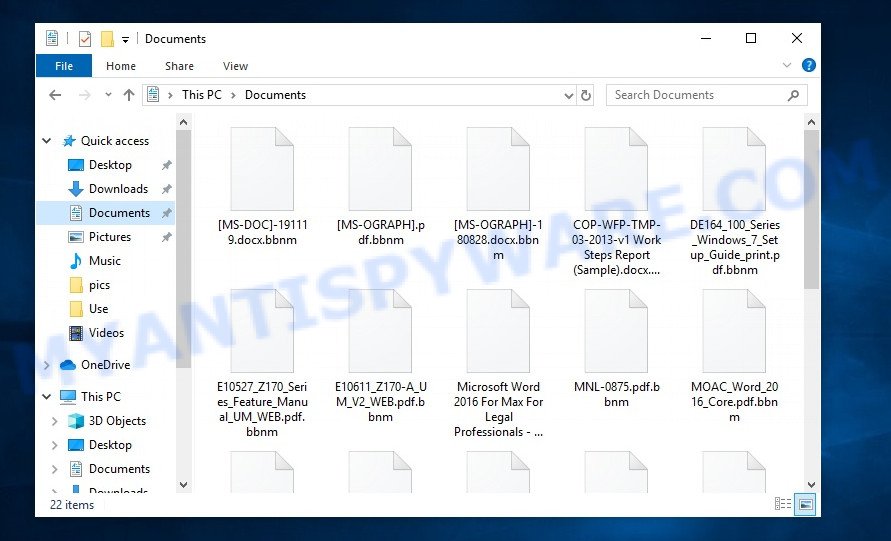
Task: Select E10527_Z170_Series_Feature_Manual_UM_WEB.pdf.bbnm file
Action: coord(262,364)
